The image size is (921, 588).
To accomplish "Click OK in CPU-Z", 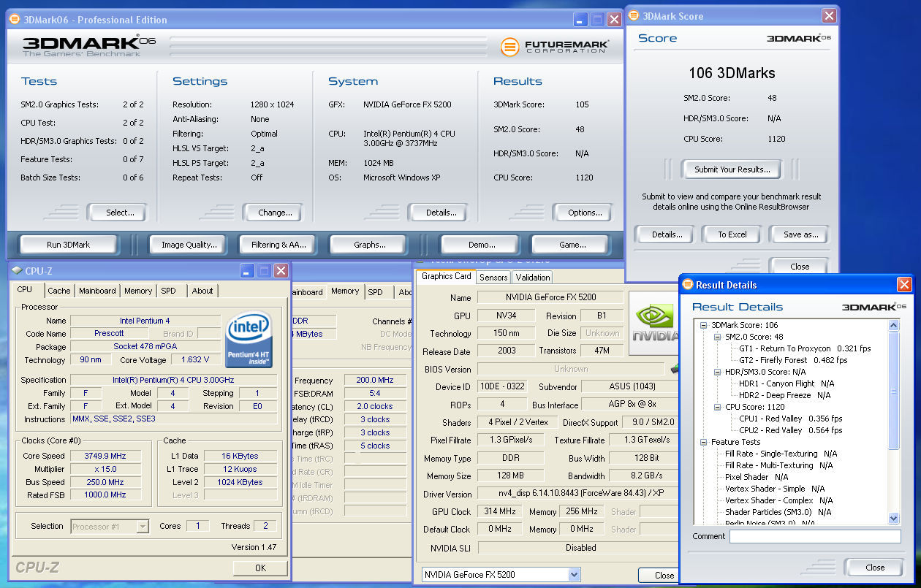I will tap(260, 568).
